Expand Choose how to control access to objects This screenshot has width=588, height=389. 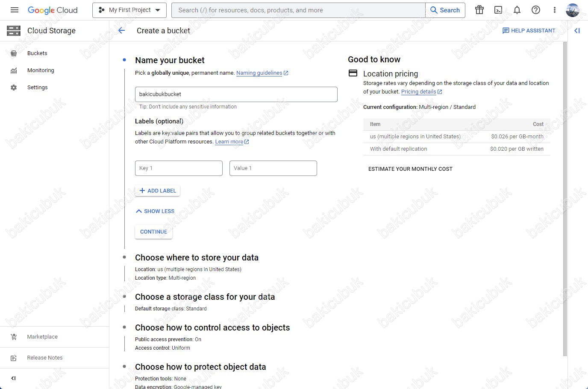pyautogui.click(x=212, y=328)
